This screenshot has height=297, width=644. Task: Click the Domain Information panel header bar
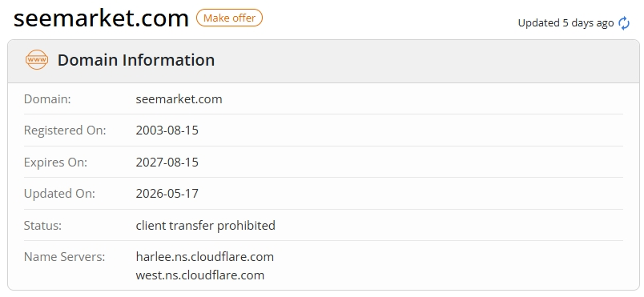click(324, 61)
